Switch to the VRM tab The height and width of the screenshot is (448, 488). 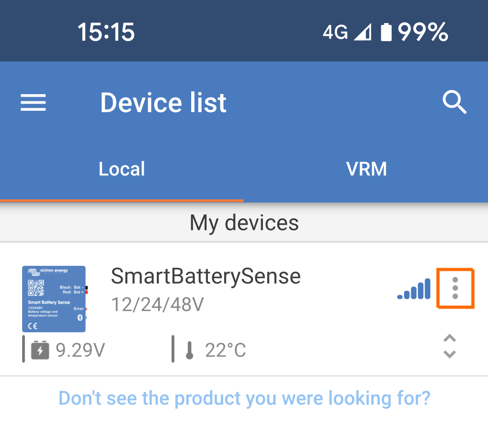[x=366, y=168]
